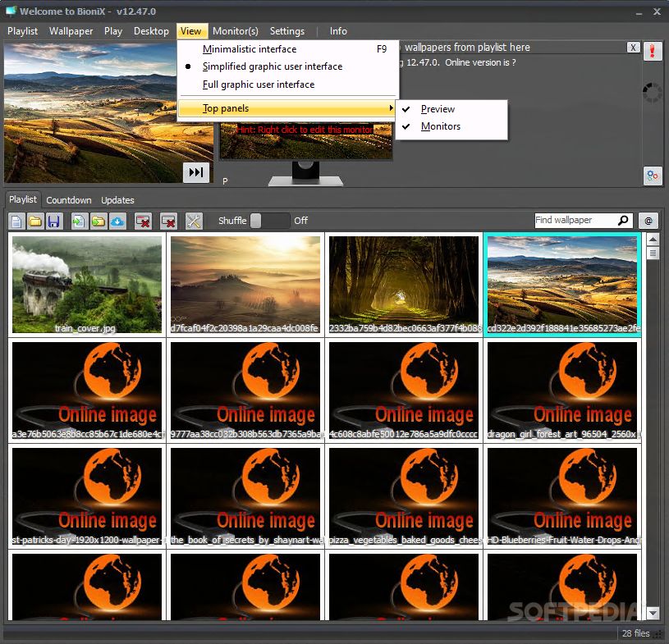This screenshot has width=669, height=644.
Task: Open playlist tools (wrench and screwdriver icon)
Action: pyautogui.click(x=194, y=221)
